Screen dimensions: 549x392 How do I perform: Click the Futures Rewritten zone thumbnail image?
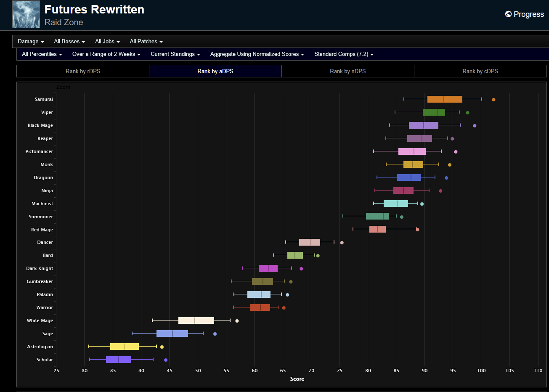coord(26,14)
